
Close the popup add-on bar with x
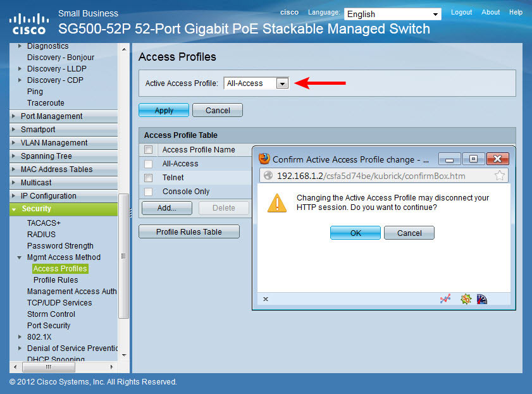tap(266, 299)
